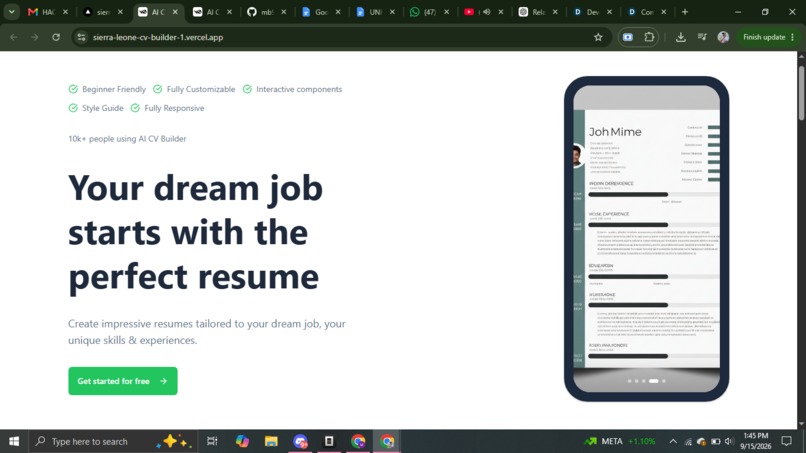The width and height of the screenshot is (806, 453).
Task: Open the browser extensions puzzle icon
Action: click(649, 37)
